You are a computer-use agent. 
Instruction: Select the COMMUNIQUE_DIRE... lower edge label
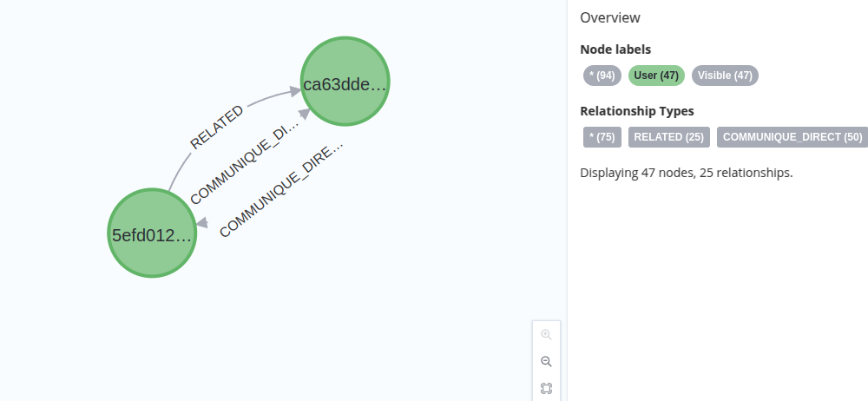click(281, 190)
